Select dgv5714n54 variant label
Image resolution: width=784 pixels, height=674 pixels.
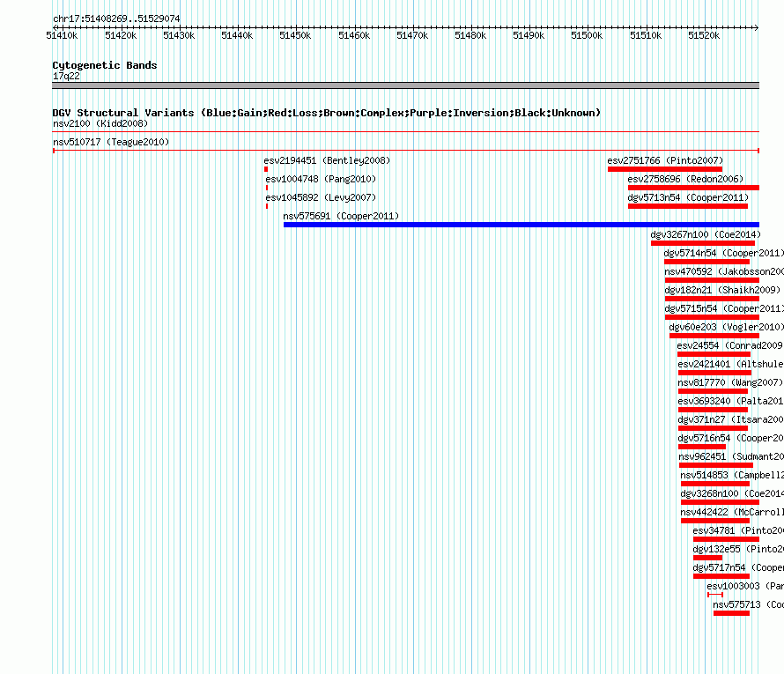pyautogui.click(x=723, y=253)
